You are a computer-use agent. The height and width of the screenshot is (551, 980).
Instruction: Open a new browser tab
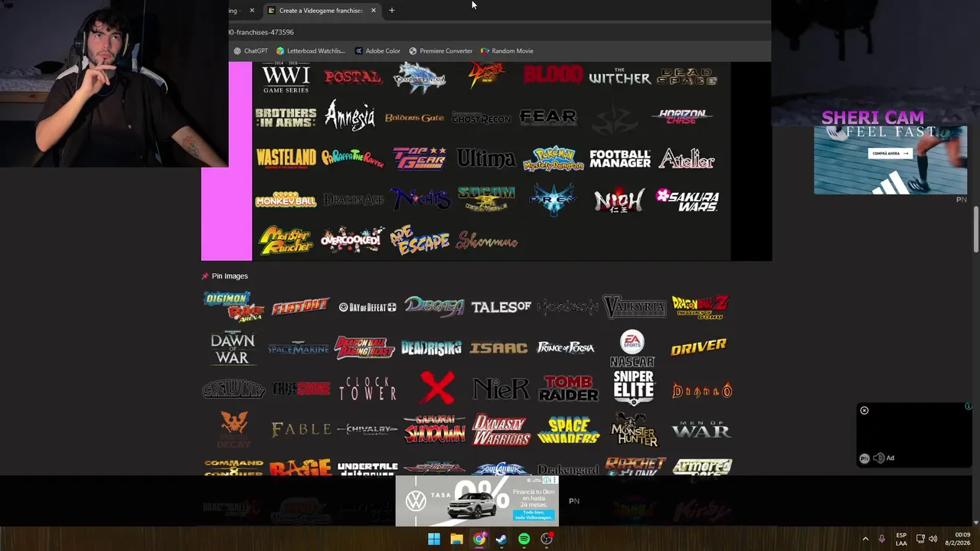pos(391,11)
